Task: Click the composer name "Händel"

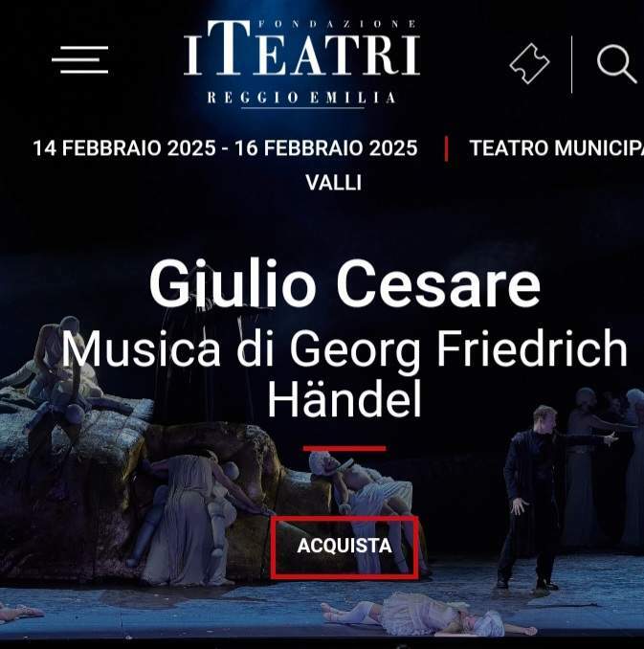Action: tap(344, 398)
